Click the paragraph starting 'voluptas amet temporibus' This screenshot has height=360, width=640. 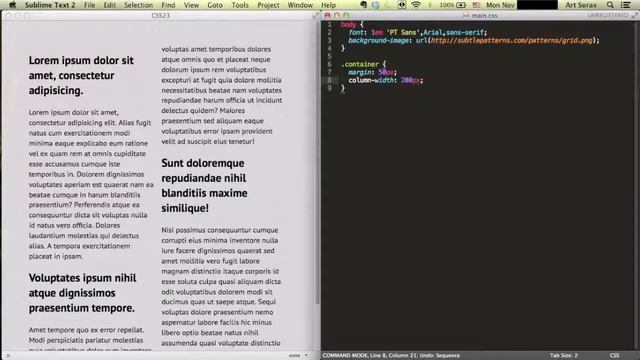tap(222, 95)
